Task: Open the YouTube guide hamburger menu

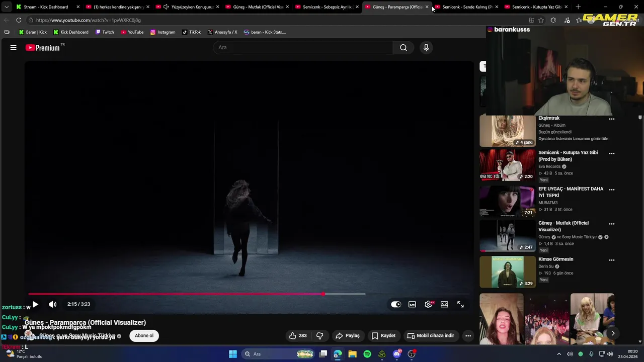Action: (x=13, y=48)
